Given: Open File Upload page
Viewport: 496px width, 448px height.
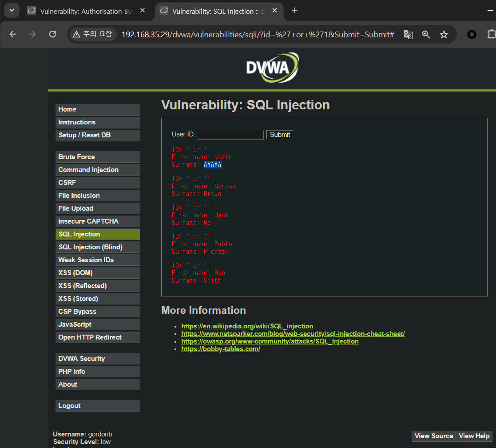Looking at the screenshot, I should (x=98, y=208).
